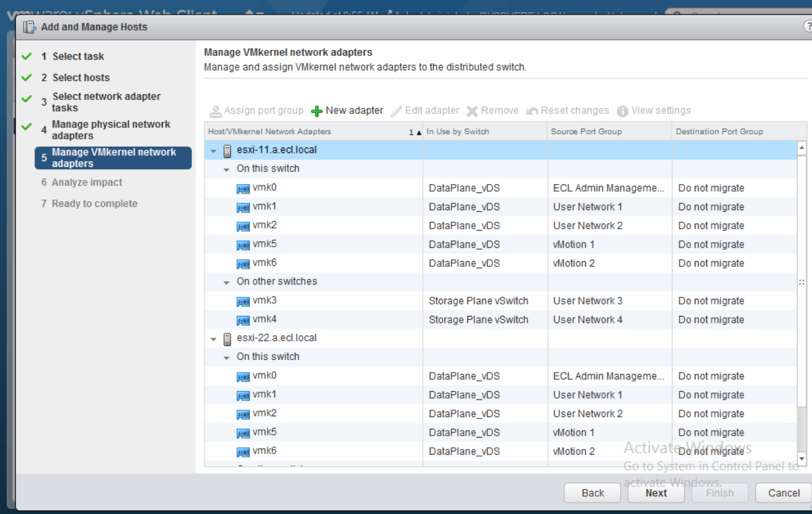Select step 5 Manage VMkernel network adapters

[x=113, y=158]
